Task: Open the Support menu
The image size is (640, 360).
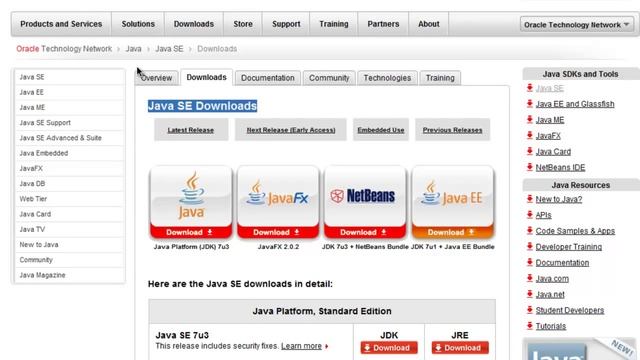Action: (286, 24)
